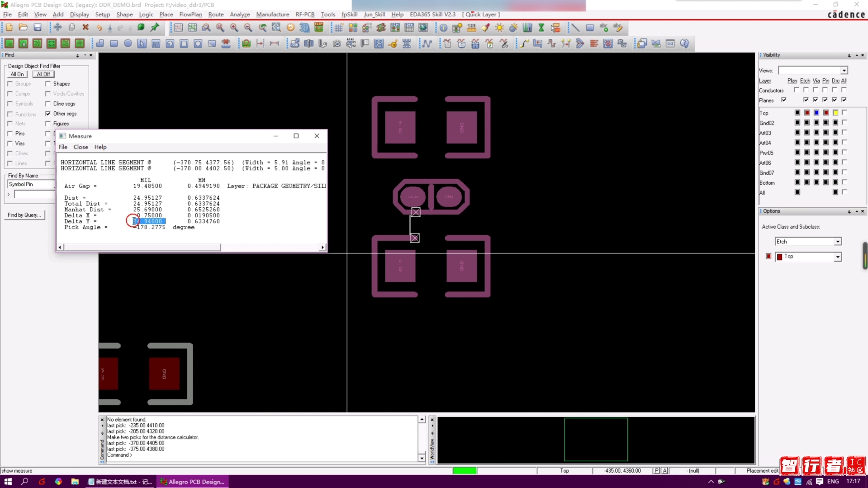Click the Top layer yellow Drc swatch
The height and width of the screenshot is (488, 868).
coord(835,112)
